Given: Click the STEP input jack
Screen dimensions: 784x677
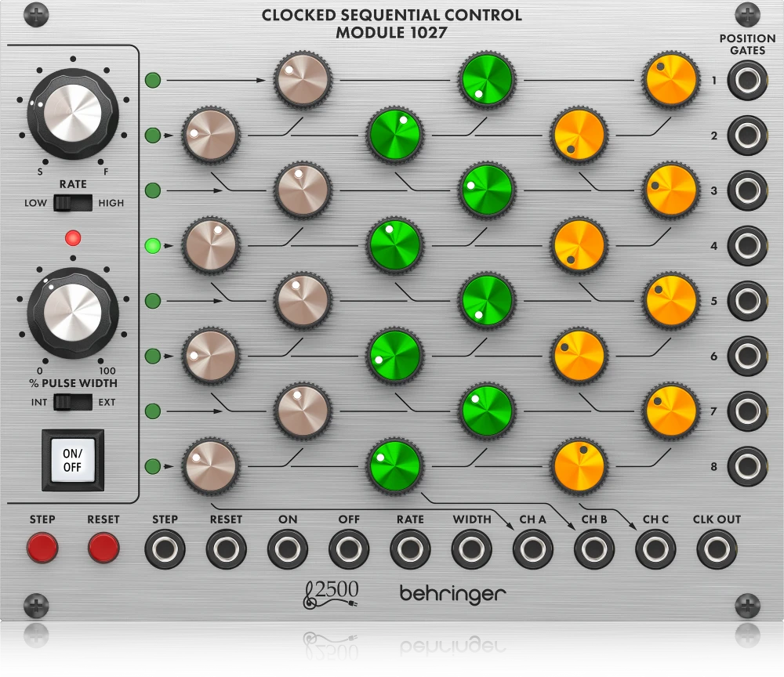Looking at the screenshot, I should (x=165, y=549).
